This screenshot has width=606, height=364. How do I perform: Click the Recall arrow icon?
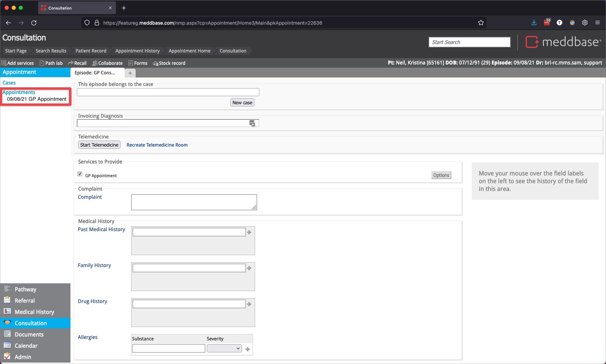(x=70, y=63)
